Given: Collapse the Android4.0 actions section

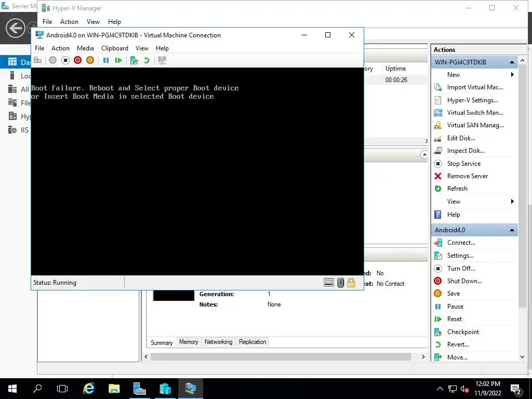Looking at the screenshot, I should click(512, 230).
